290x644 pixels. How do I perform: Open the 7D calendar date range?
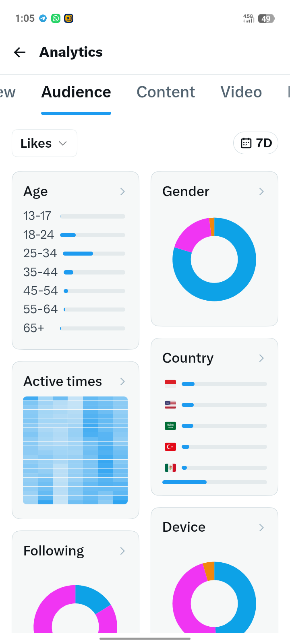pyautogui.click(x=256, y=143)
